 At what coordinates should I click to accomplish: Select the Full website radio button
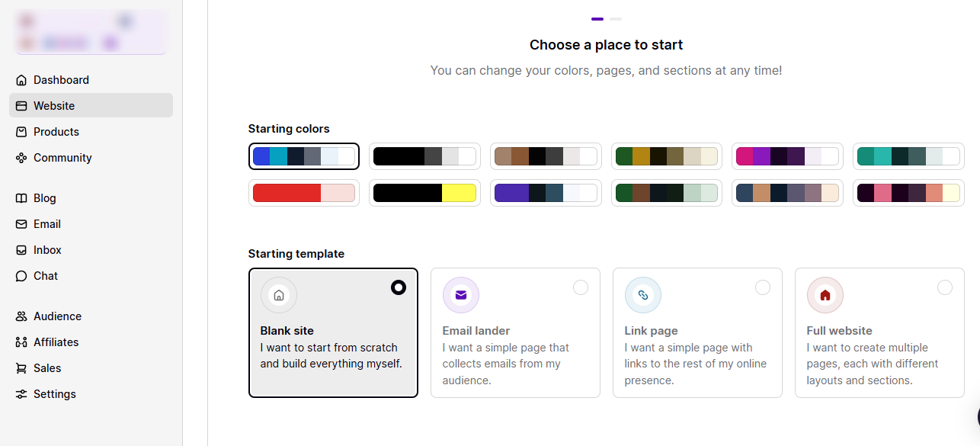[945, 287]
